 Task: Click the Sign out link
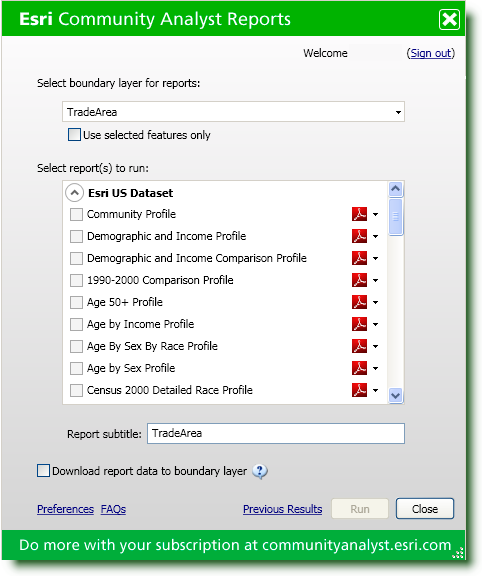(431, 53)
